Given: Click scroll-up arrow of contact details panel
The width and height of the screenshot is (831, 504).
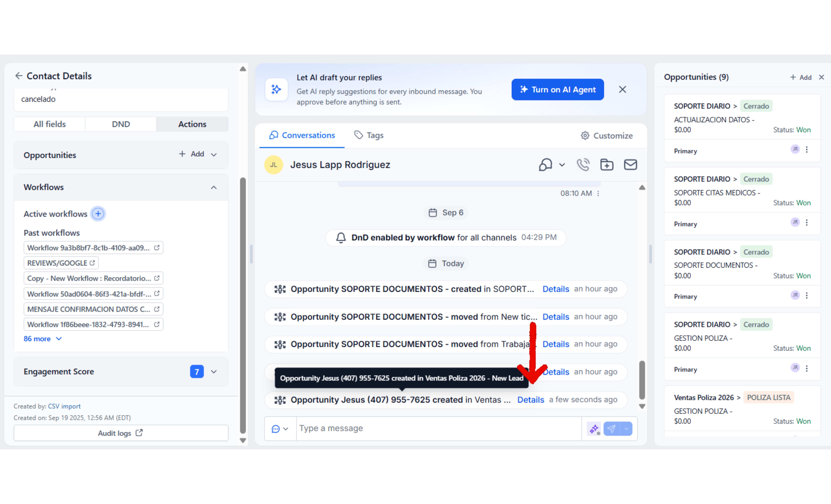Looking at the screenshot, I should point(243,69).
